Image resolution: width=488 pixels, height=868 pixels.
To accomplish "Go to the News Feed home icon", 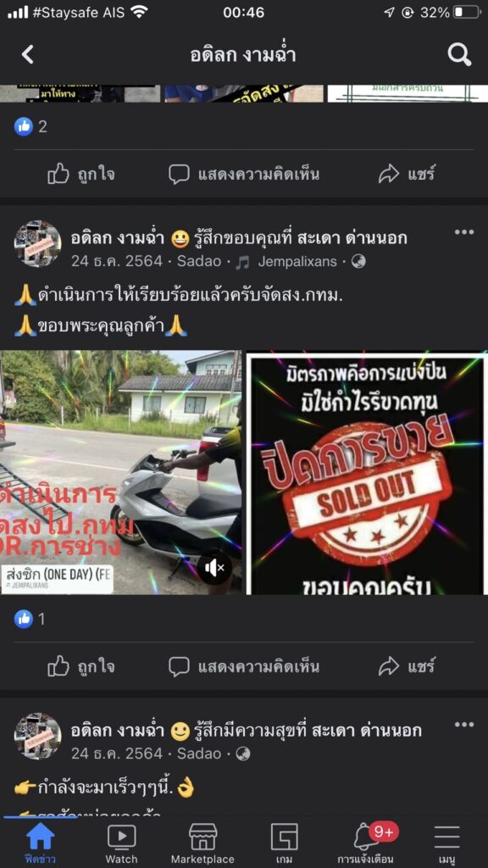I will pos(41,843).
